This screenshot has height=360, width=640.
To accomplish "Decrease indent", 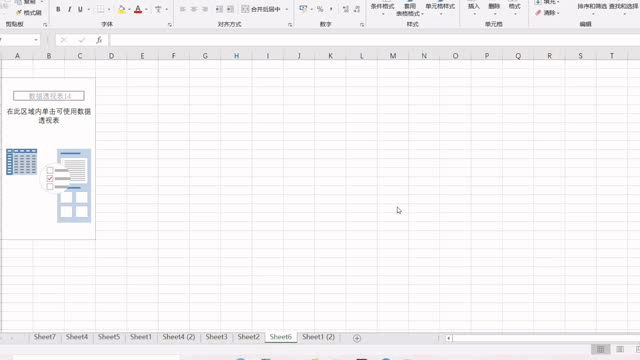I will click(219, 9).
